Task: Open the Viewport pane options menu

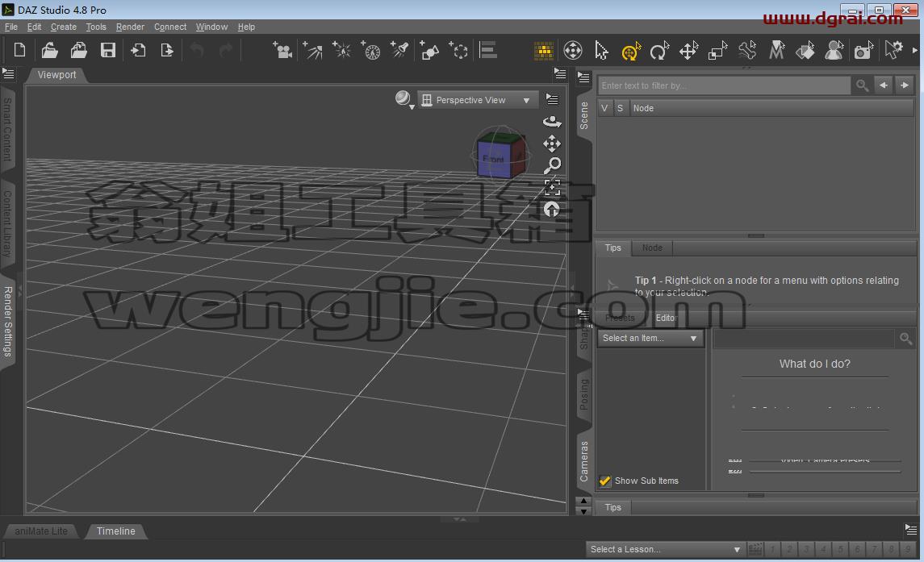Action: (560, 73)
